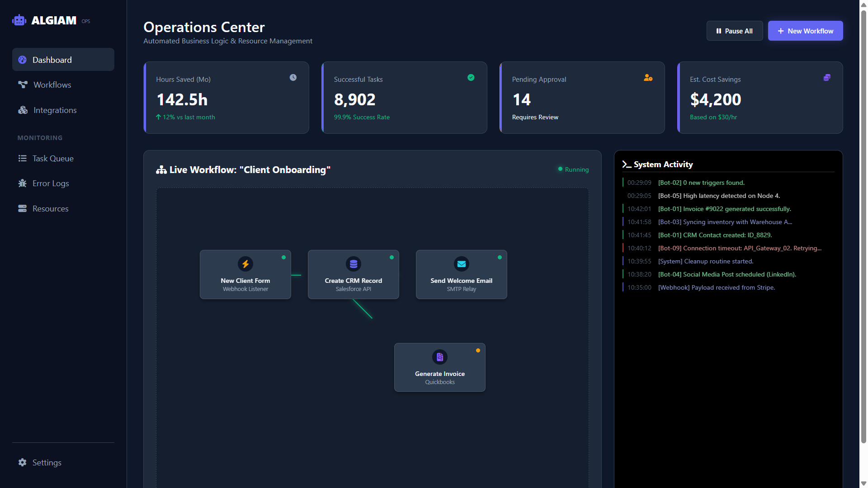This screenshot has height=488, width=868.
Task: Open Integrations via the puzzle piece icon
Action: [x=23, y=110]
